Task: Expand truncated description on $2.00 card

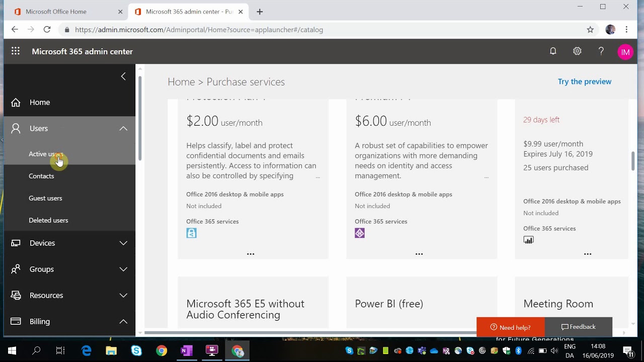Action: (317, 177)
